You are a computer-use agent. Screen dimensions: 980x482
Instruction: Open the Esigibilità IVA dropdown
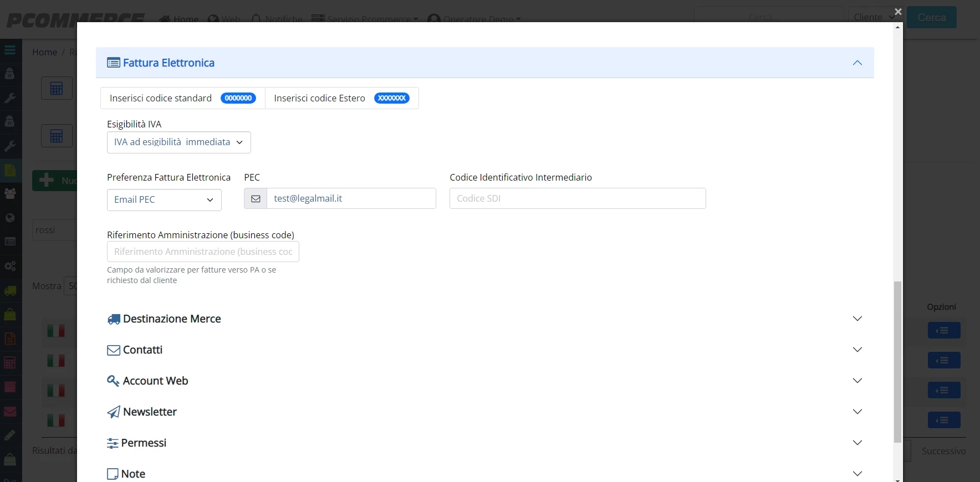[x=179, y=142]
